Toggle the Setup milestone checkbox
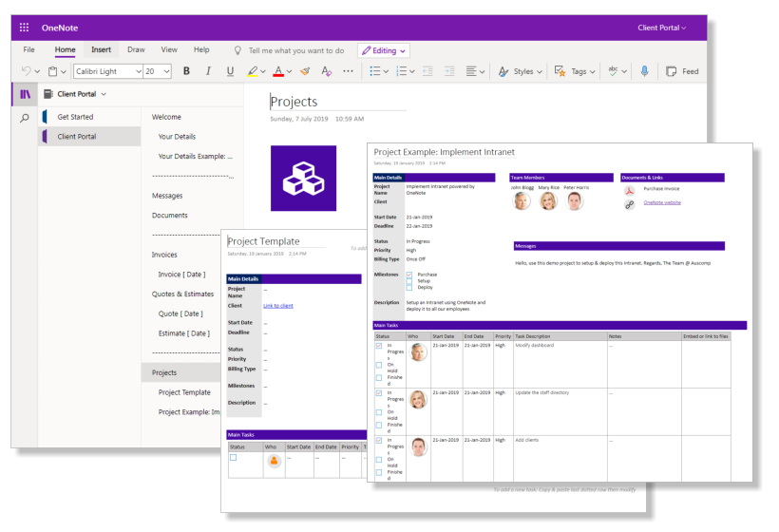The height and width of the screenshot is (532, 779). (409, 281)
